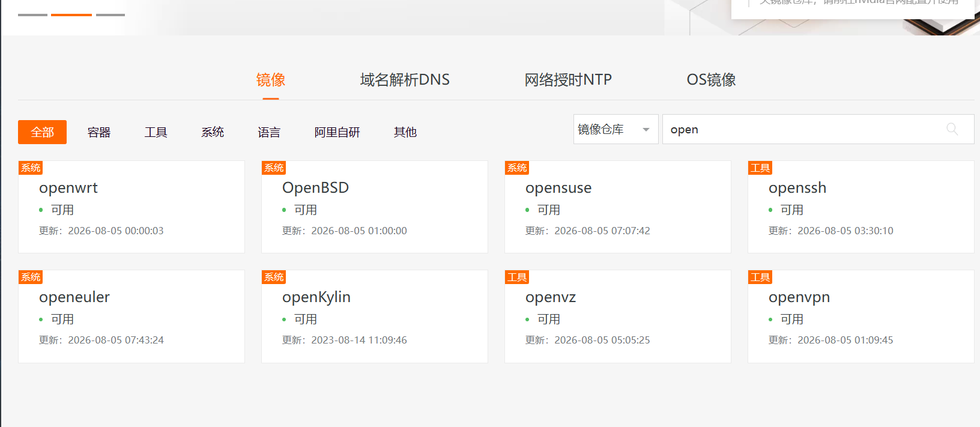The width and height of the screenshot is (980, 427).
Task: Open the 镜像仓库 dropdown
Action: click(616, 129)
